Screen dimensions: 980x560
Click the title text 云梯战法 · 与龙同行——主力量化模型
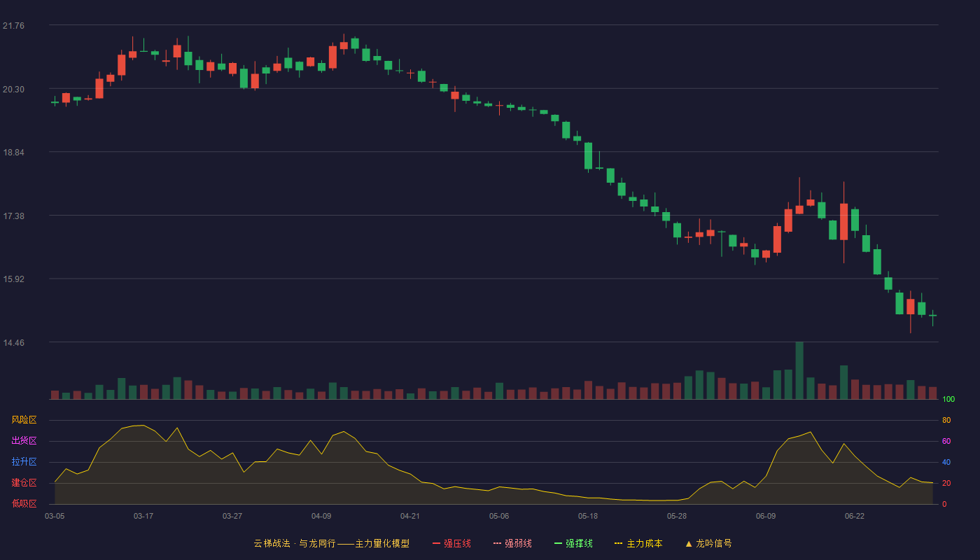331,543
